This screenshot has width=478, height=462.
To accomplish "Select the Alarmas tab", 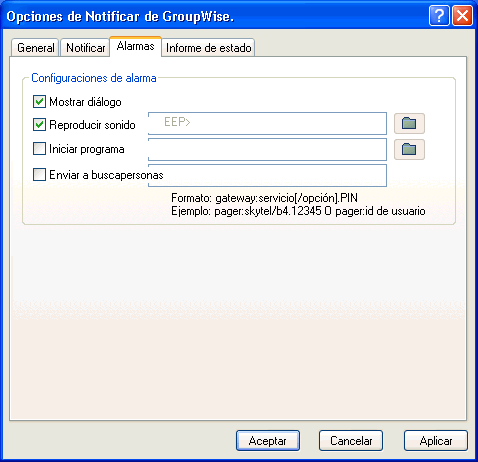I will (135, 46).
